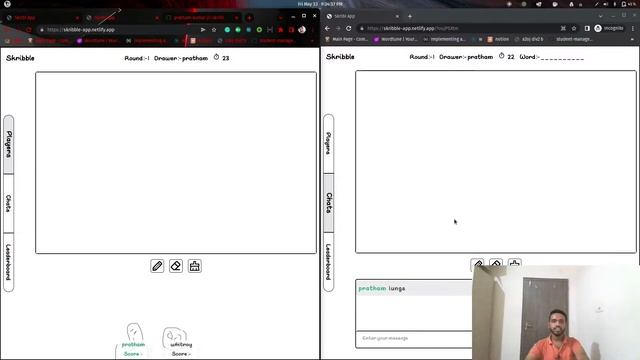Click 'Round:- 1' text in right window
This screenshot has width=640, height=360.
pos(422,57)
